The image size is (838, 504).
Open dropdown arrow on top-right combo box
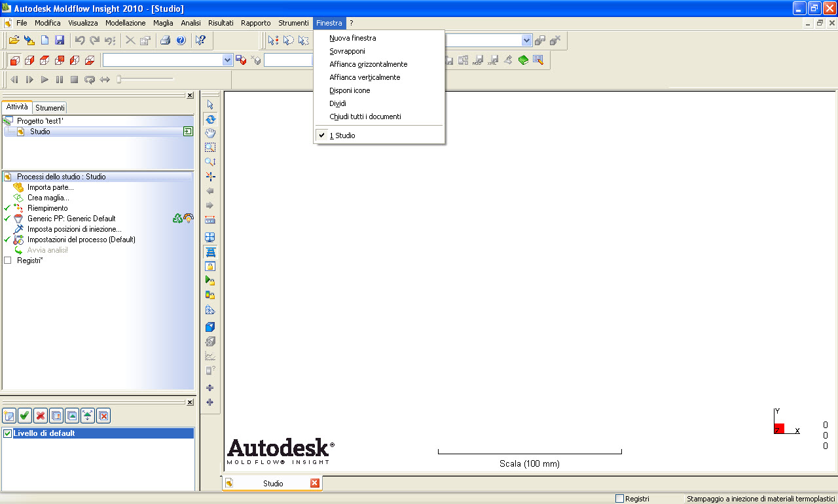click(x=526, y=41)
